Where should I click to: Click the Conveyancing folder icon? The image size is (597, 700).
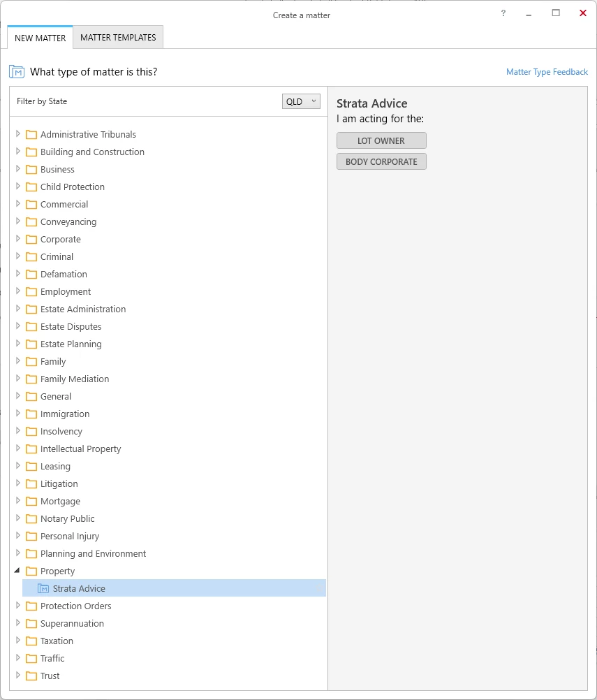coord(31,222)
